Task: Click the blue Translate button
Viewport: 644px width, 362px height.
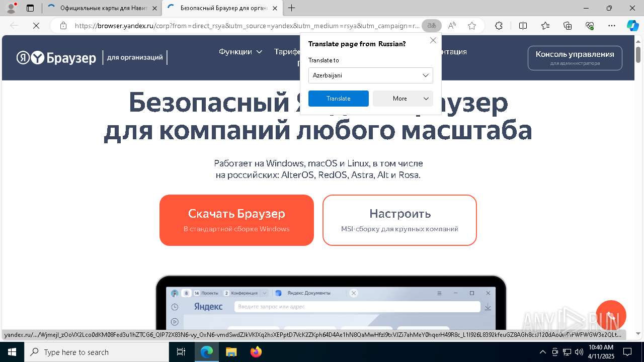Action: click(338, 99)
